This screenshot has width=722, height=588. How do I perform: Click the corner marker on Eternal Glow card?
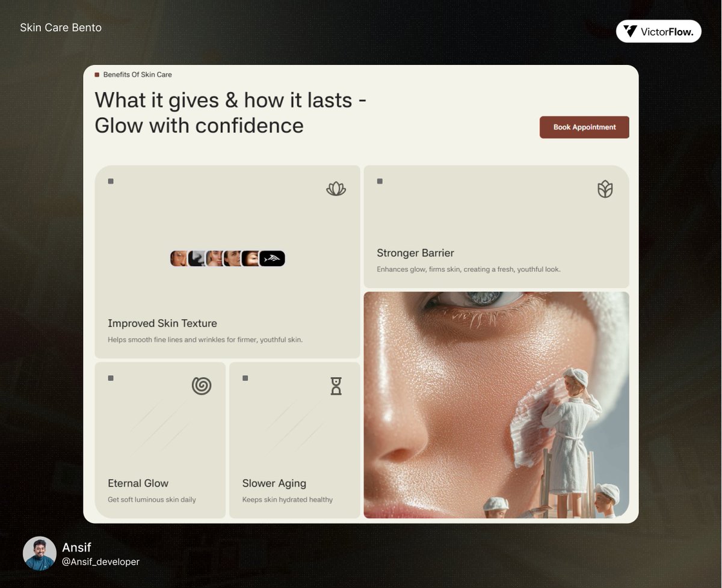pos(111,378)
